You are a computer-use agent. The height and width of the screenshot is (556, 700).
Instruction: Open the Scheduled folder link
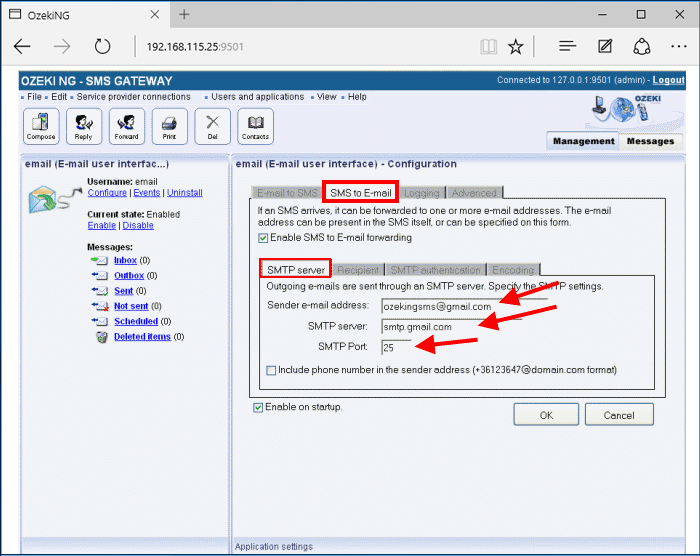pyautogui.click(x=136, y=321)
